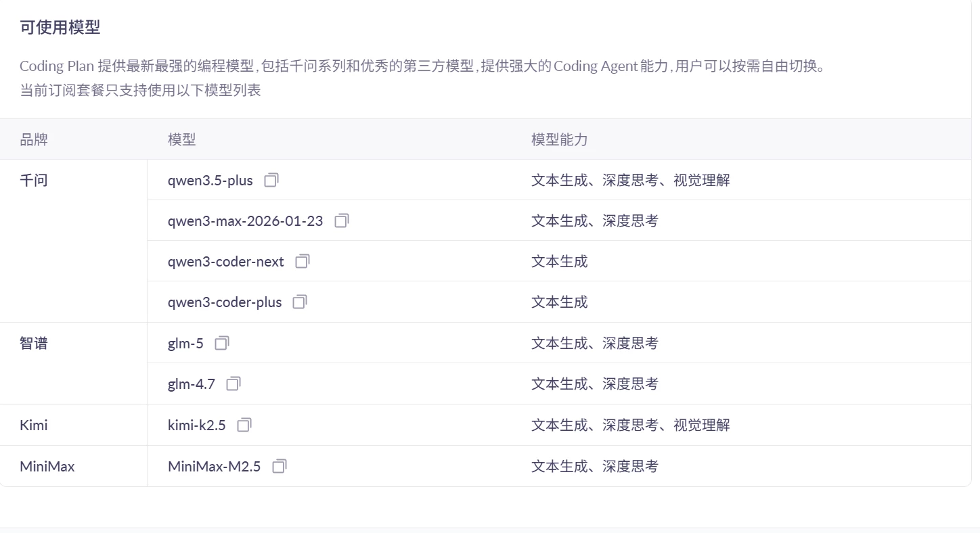Copy the qwen3-coder-next model name
This screenshot has width=980, height=533.
[303, 261]
